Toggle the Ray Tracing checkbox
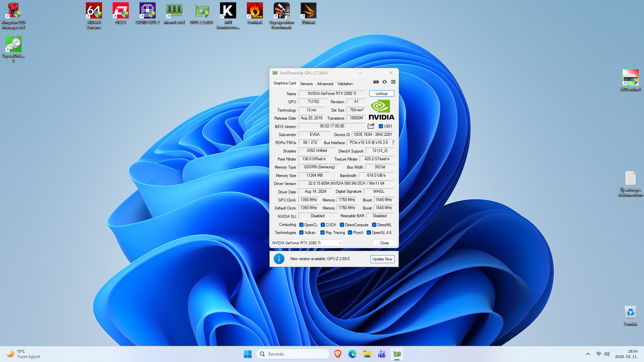 (322, 233)
